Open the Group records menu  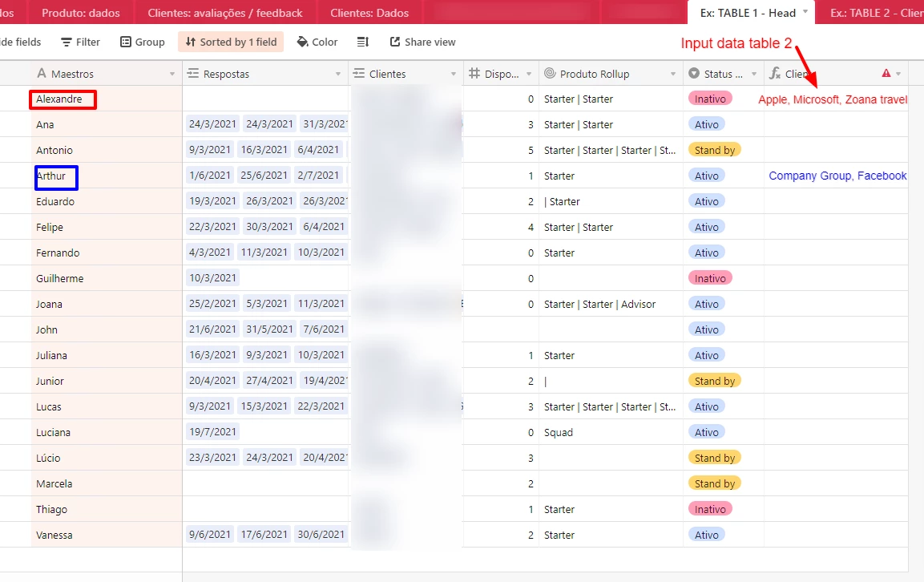143,42
